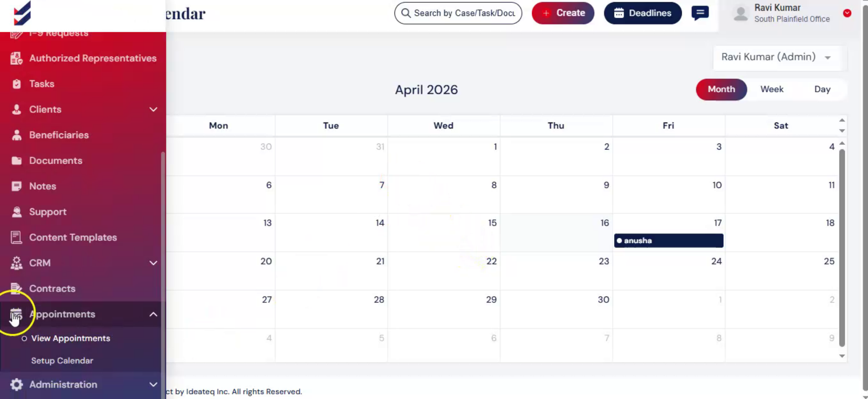The image size is (868, 399).
Task: Open the Support menu item
Action: 48,212
